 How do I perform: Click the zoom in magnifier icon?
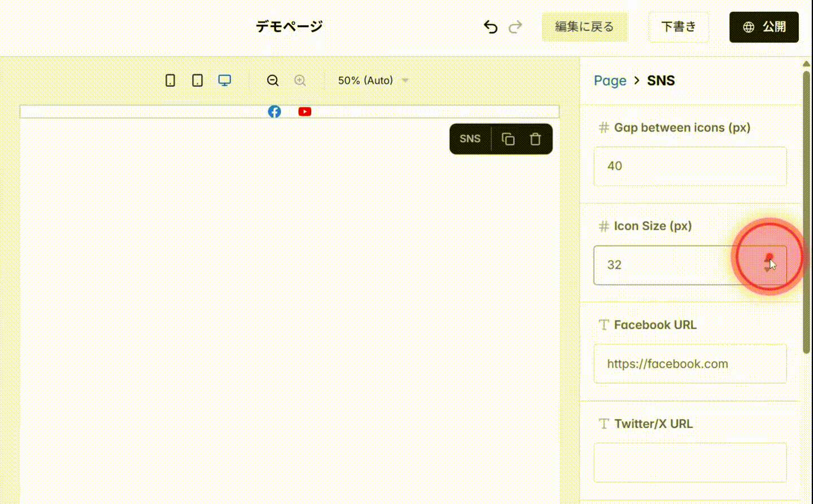[300, 80]
